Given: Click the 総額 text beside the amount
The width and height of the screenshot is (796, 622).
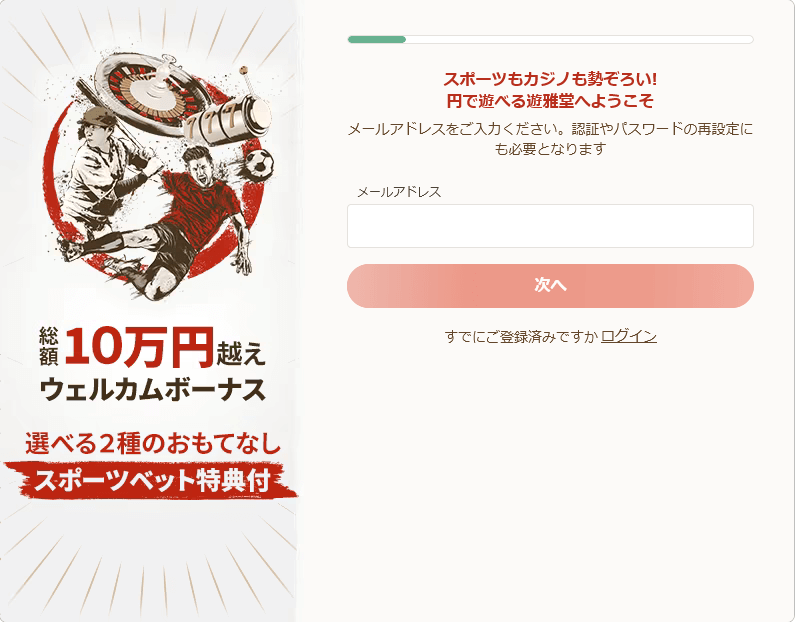Looking at the screenshot, I should click(x=49, y=346).
